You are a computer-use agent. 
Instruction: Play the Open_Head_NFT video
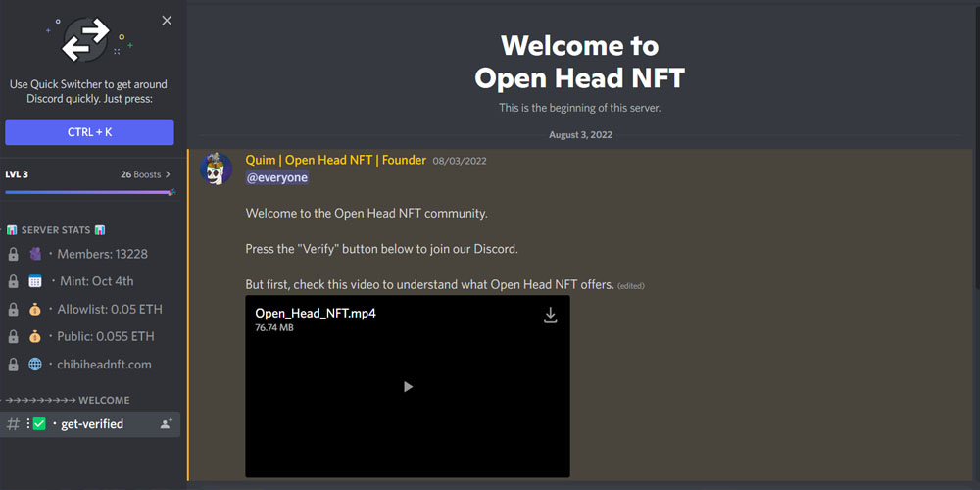pos(408,387)
